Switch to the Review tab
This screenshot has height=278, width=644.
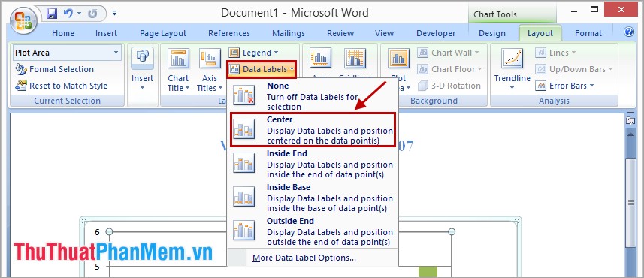pos(340,33)
